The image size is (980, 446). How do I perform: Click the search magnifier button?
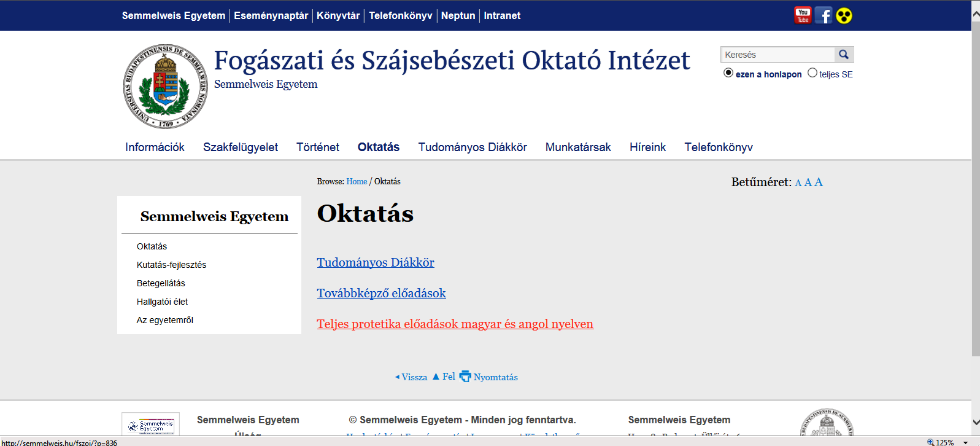[844, 55]
